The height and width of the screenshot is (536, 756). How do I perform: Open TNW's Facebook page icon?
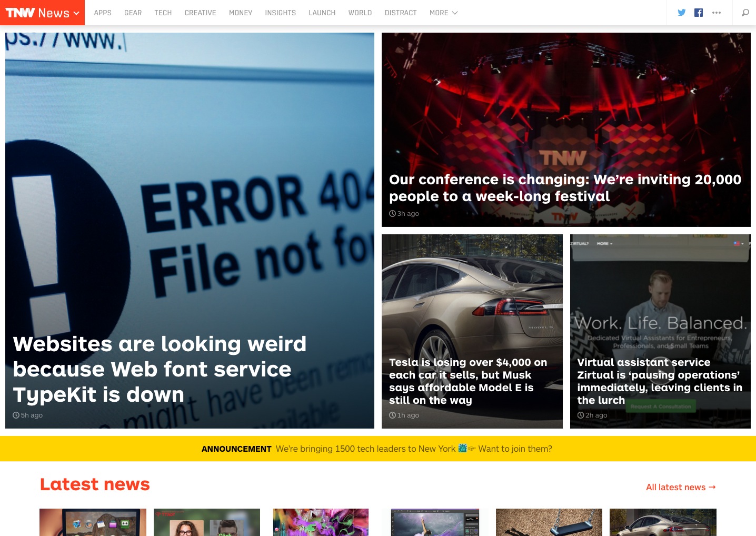(x=699, y=13)
